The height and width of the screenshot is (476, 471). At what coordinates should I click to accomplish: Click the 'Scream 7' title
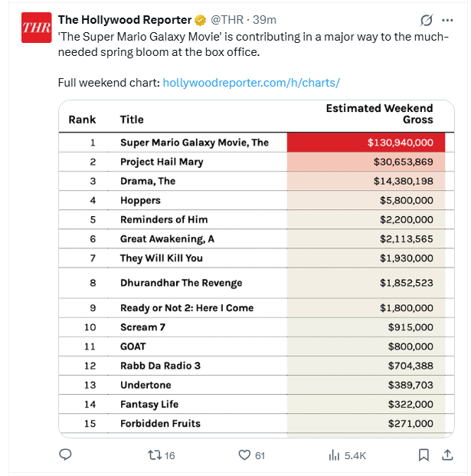tap(143, 327)
